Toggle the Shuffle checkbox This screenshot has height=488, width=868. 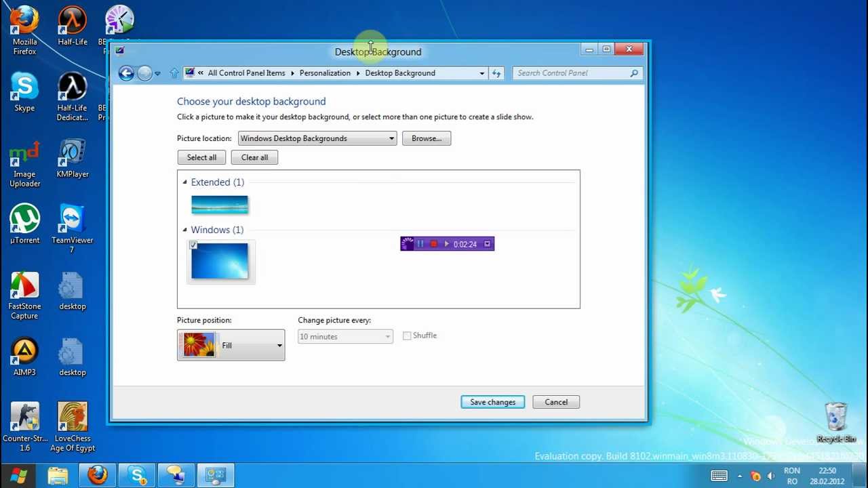[x=407, y=335]
